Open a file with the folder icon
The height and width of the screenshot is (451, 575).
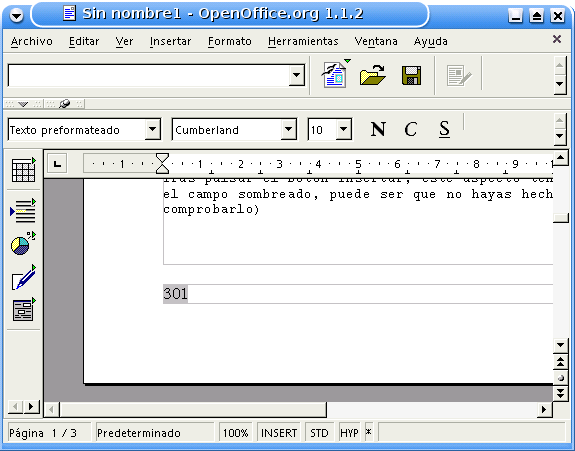372,75
